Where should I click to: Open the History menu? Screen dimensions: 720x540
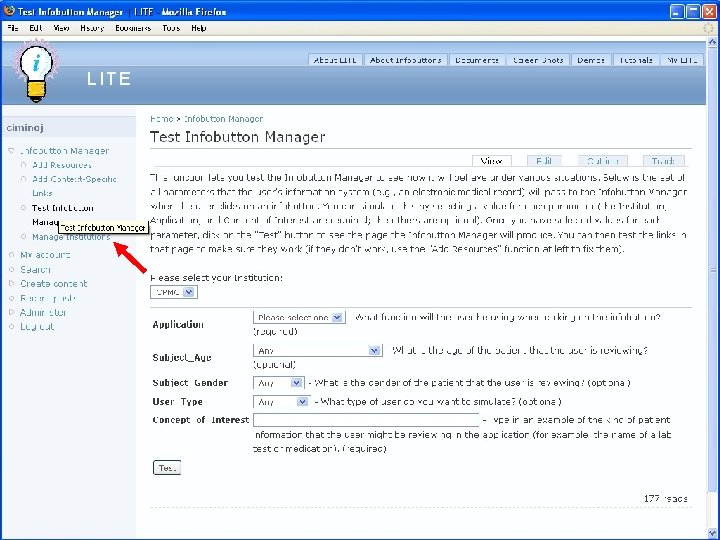(x=92, y=28)
